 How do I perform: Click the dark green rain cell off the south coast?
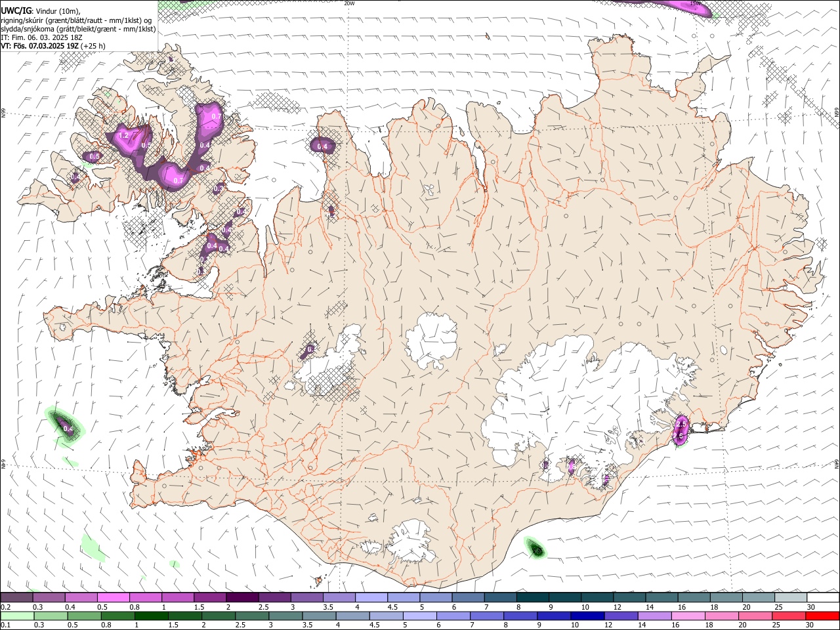(535, 549)
